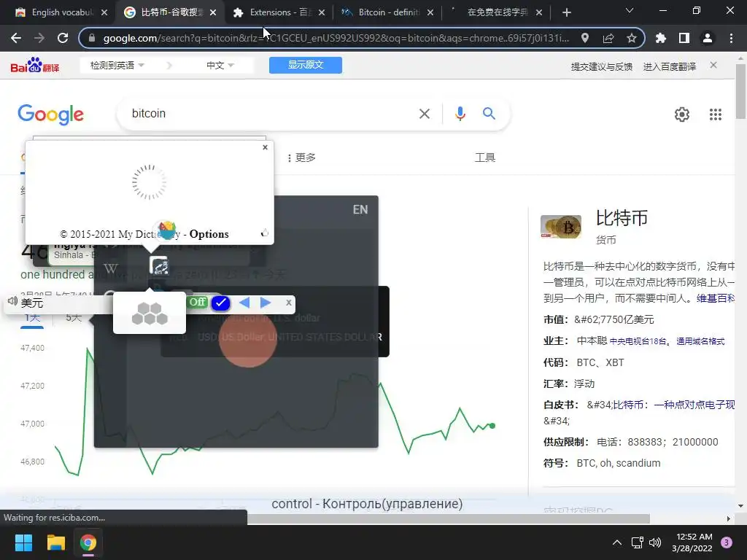Screen dimensions: 747x560
Task: Open Chrome profile avatar
Action: click(x=708, y=38)
